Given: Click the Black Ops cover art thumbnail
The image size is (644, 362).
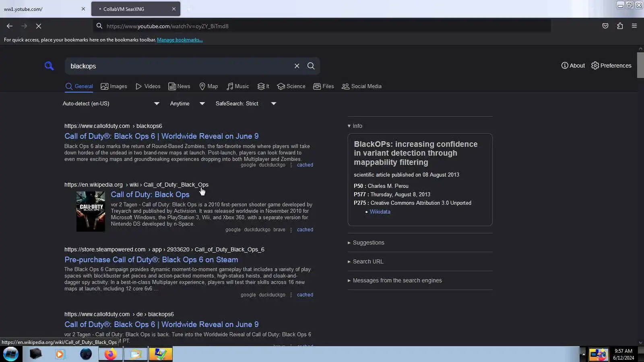Looking at the screenshot, I should [91, 212].
